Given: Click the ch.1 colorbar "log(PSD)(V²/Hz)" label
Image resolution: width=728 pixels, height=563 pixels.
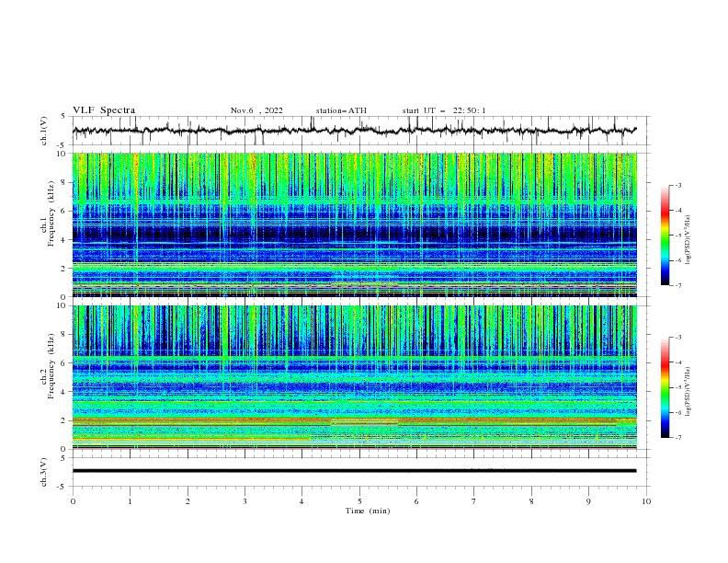Looking at the screenshot, I should click(x=688, y=240).
